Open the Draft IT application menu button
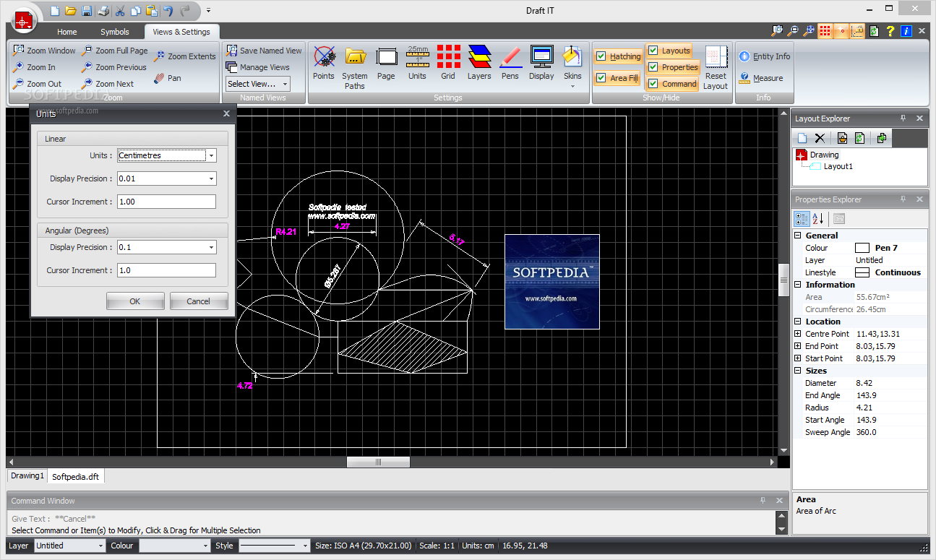Viewport: 936px width, 560px height. [24, 20]
